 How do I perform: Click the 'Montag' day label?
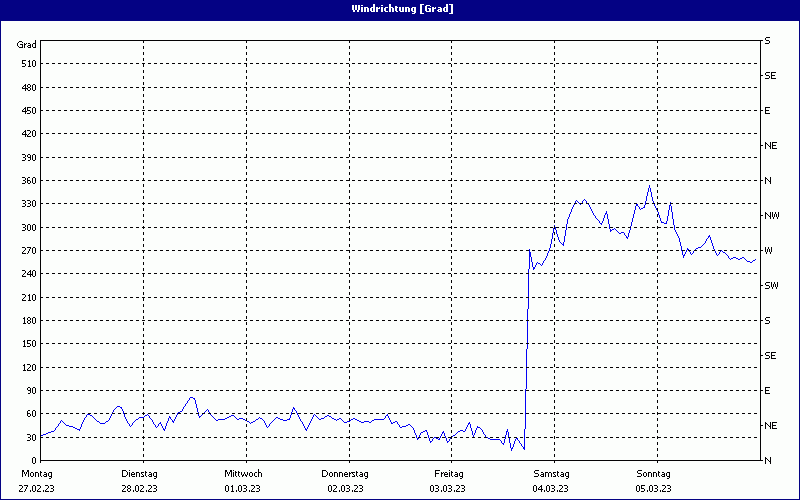(x=36, y=474)
